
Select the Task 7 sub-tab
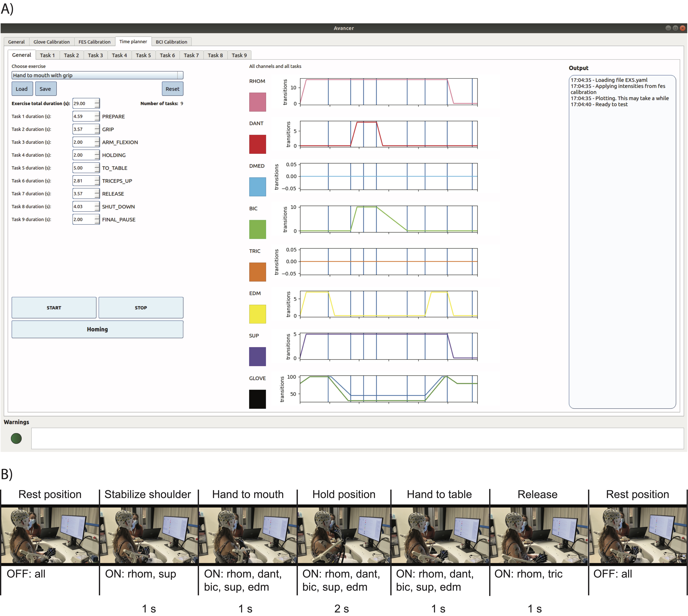coord(191,55)
